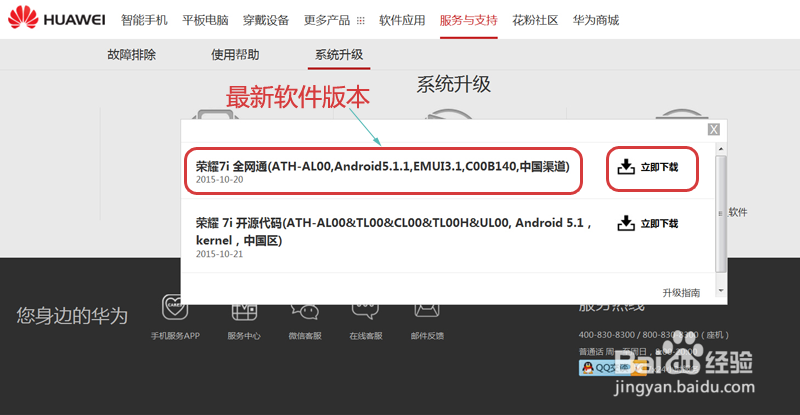Open 服务中心 icon
The width and height of the screenshot is (800, 415).
[244, 309]
